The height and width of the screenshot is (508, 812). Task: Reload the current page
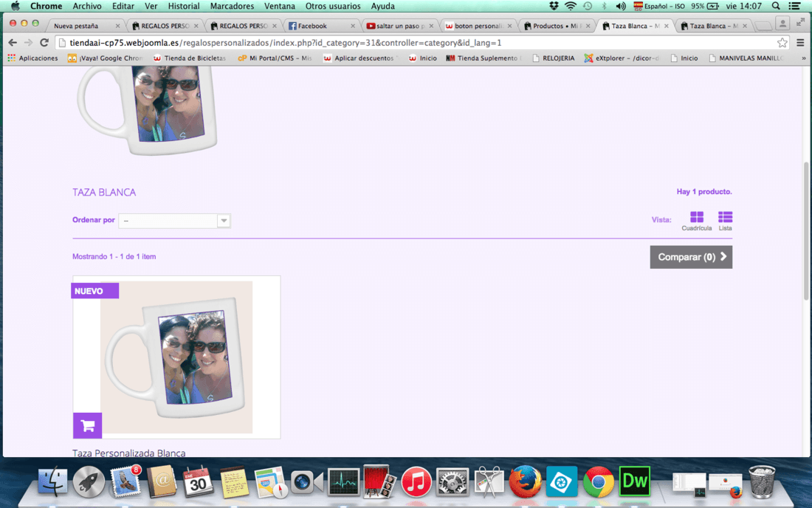[44, 43]
